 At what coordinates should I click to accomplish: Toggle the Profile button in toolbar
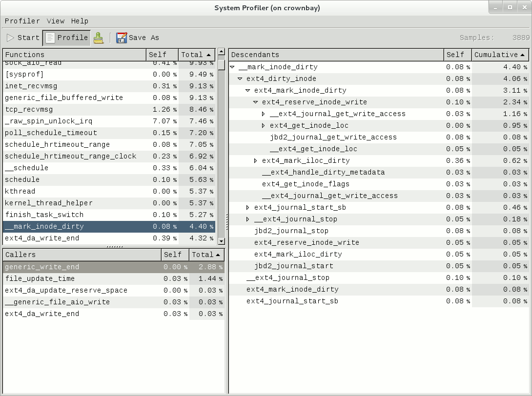click(66, 38)
